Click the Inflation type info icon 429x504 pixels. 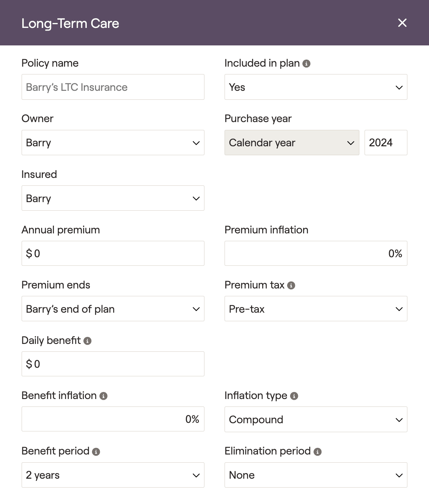pos(294,396)
